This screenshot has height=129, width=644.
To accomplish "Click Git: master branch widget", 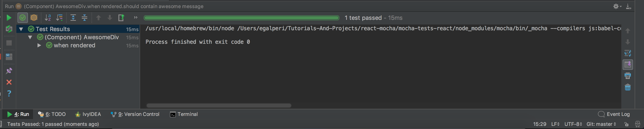I will [601, 124].
